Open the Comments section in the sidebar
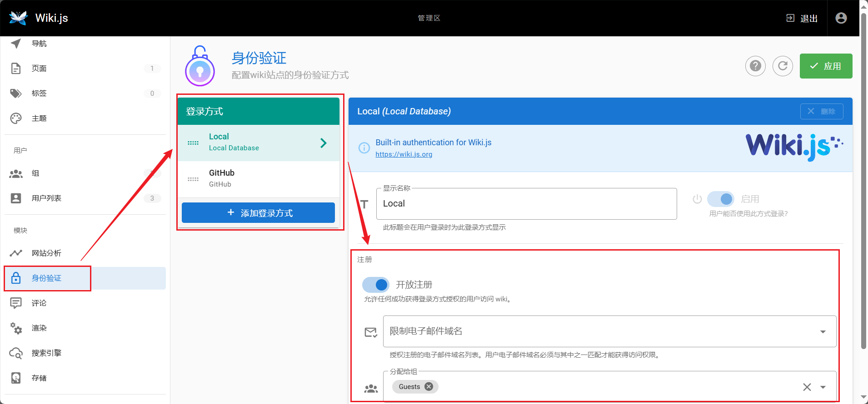 coord(39,303)
